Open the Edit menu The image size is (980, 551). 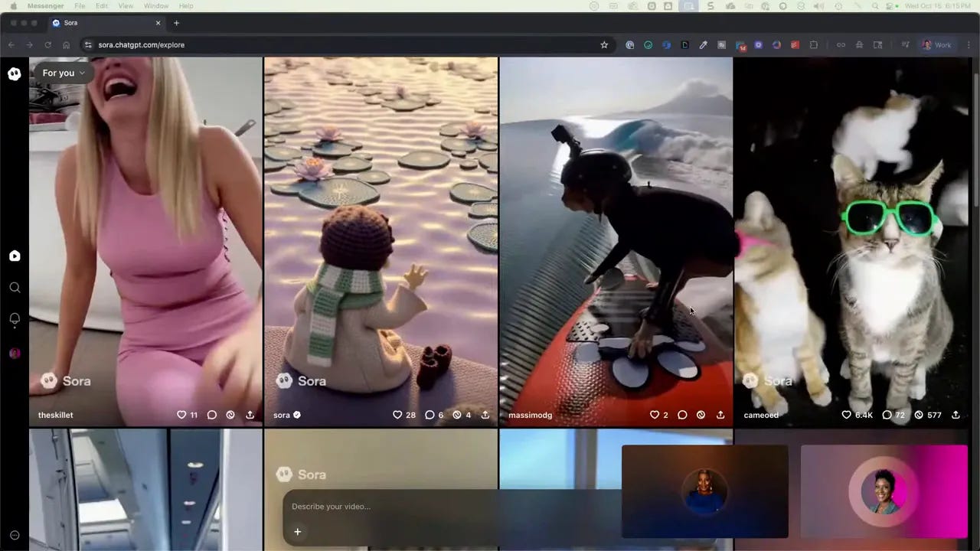click(x=102, y=6)
